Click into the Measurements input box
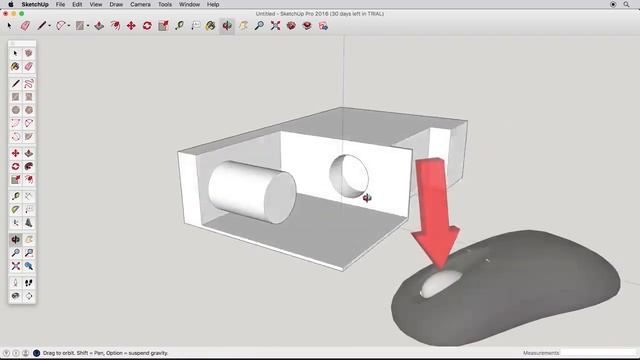 pyautogui.click(x=598, y=353)
